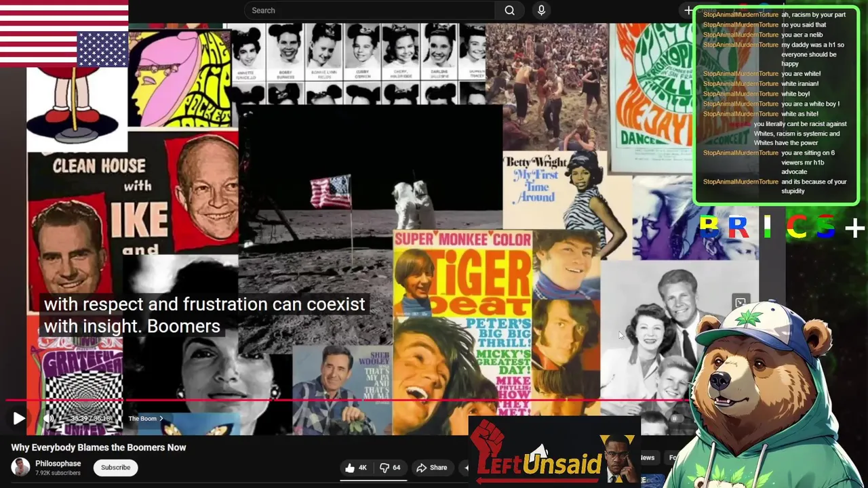This screenshot has width=868, height=488.
Task: Click the title Why Everybody Blames the Boomers Now
Action: (98, 447)
